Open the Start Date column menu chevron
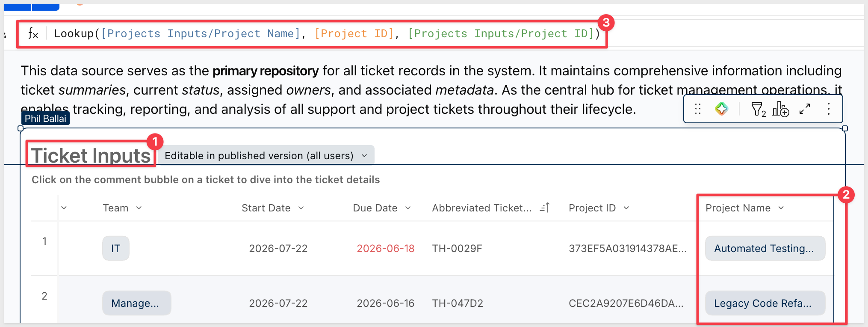 301,208
